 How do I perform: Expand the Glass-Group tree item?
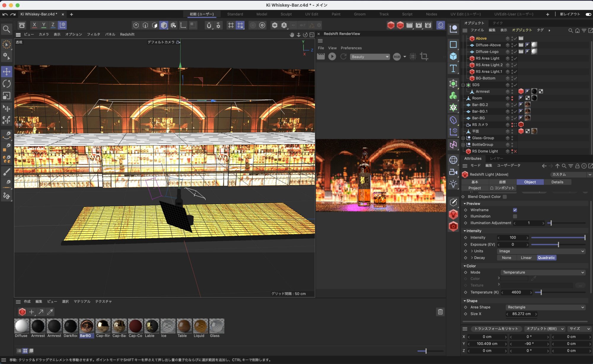pyautogui.click(x=463, y=138)
